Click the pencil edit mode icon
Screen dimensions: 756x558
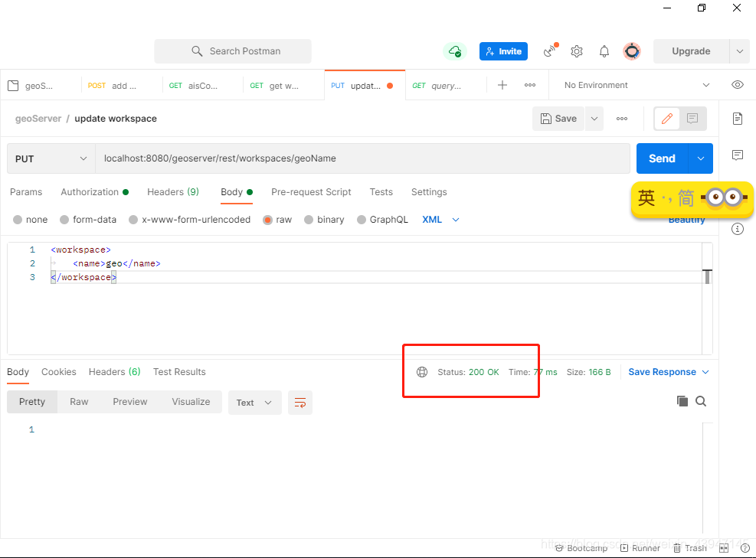[x=667, y=119]
